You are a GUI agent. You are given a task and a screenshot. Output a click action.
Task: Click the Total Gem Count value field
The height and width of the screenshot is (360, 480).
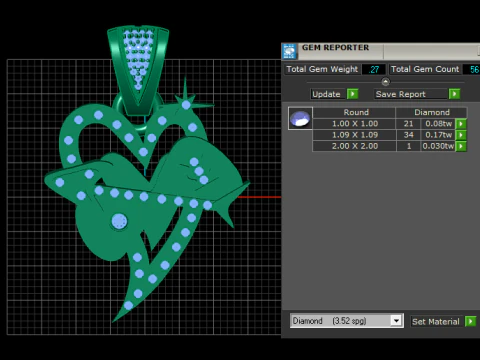(472, 69)
